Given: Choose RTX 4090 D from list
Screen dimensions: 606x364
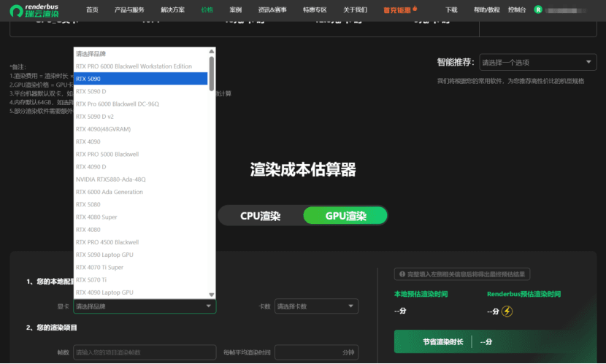Looking at the screenshot, I should click(x=141, y=167).
